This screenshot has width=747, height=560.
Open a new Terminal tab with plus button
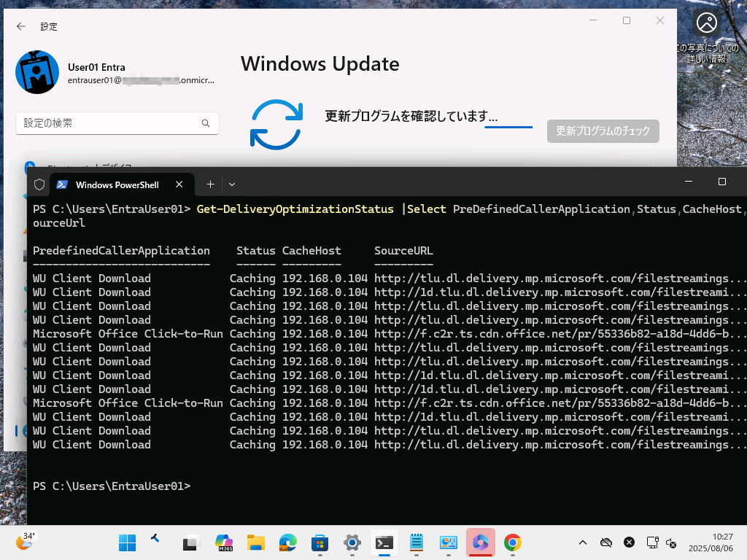pos(210,184)
